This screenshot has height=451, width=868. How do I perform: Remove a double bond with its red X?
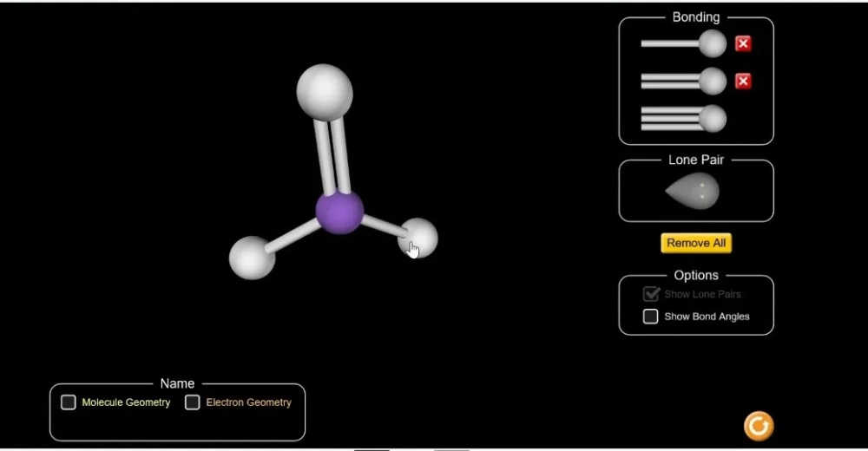pyautogui.click(x=743, y=81)
